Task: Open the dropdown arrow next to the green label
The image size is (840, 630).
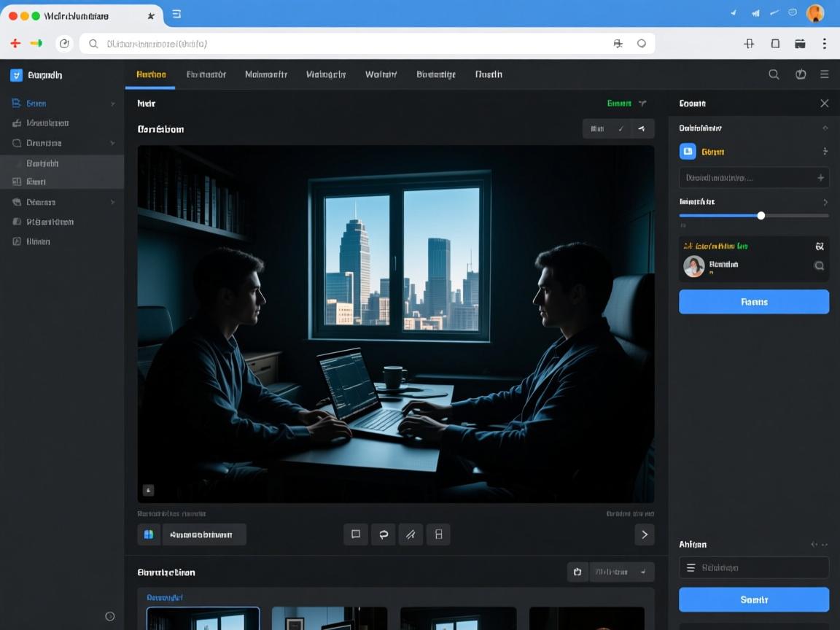Action: 642,104
